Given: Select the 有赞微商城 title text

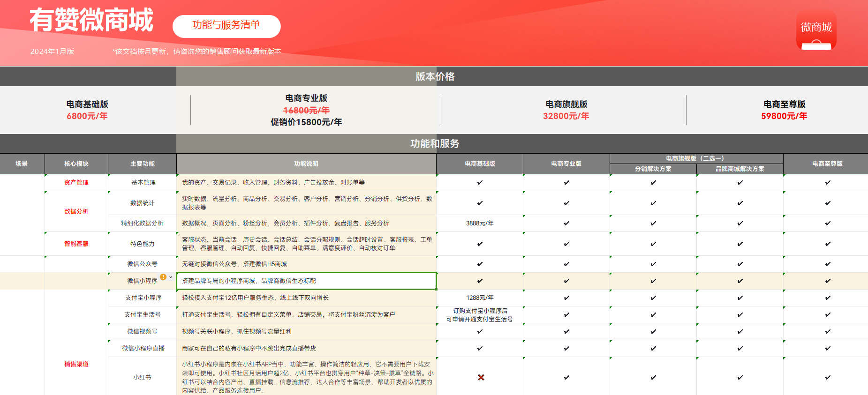Looking at the screenshot, I should coord(91,20).
